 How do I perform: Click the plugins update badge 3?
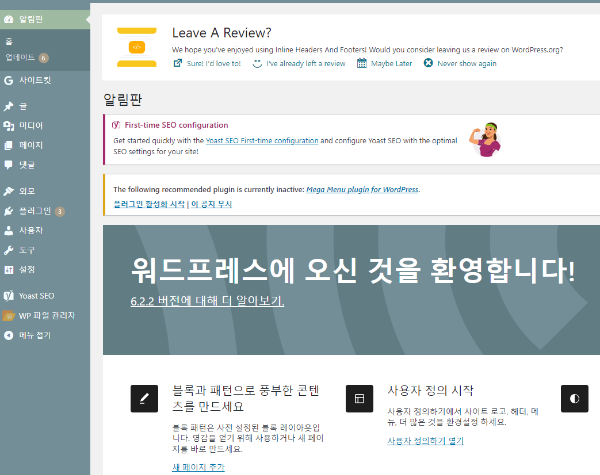point(60,211)
